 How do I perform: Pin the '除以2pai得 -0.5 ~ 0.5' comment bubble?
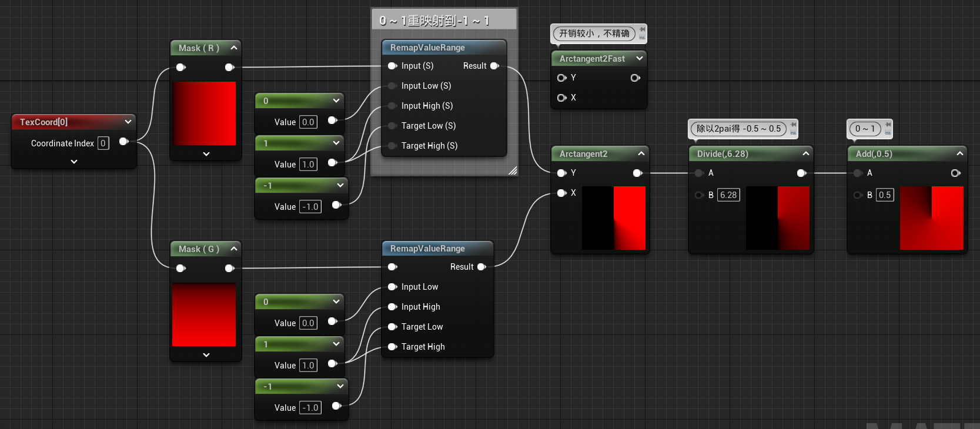tap(794, 124)
